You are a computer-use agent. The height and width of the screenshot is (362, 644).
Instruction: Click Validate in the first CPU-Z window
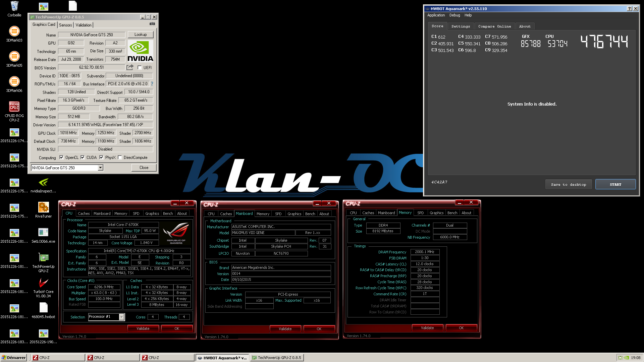tap(143, 328)
